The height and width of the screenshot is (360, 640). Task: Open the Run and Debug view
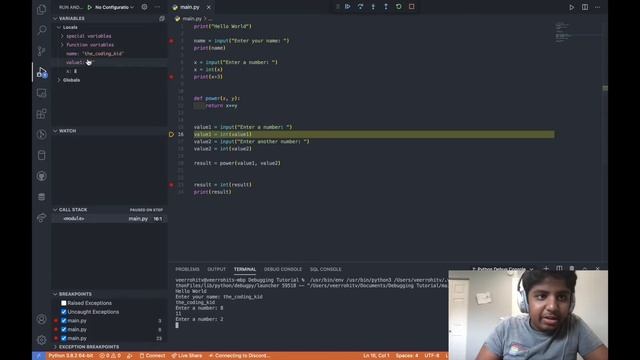click(x=41, y=72)
